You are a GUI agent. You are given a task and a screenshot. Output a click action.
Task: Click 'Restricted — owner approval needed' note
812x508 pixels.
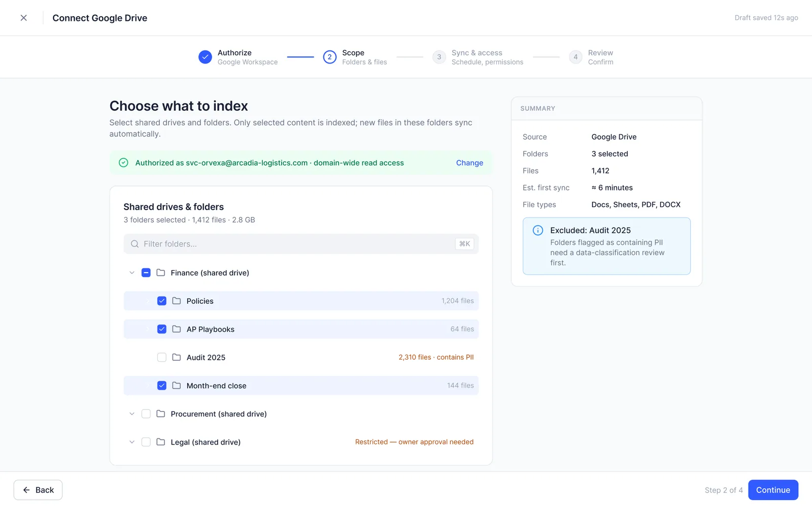pyautogui.click(x=414, y=442)
